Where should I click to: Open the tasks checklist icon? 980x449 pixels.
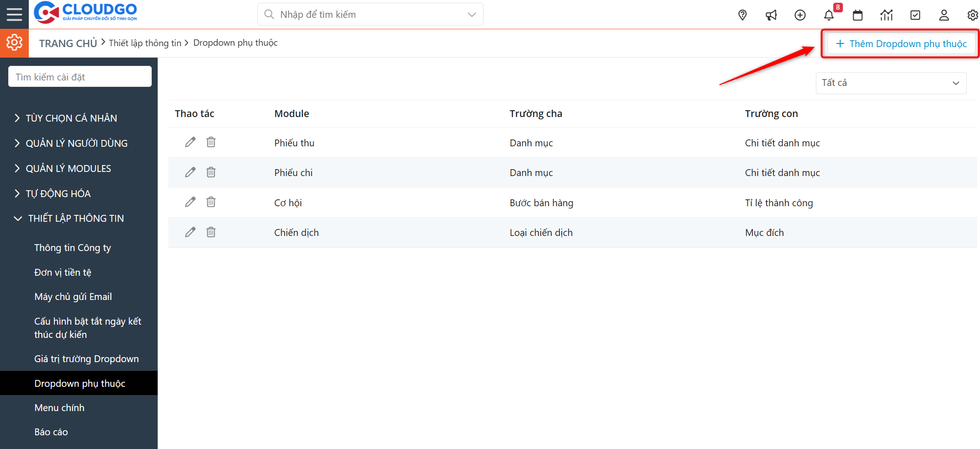(x=915, y=15)
